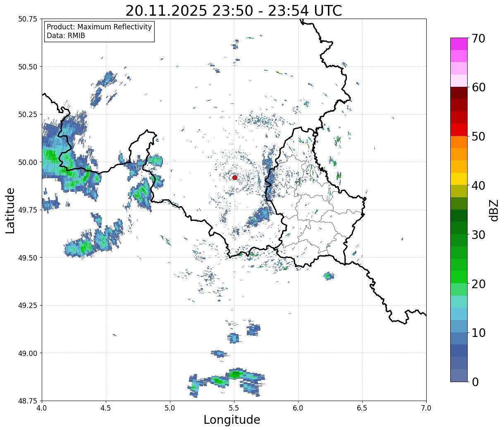Click the latitude tick label 48.75
Image resolution: width=504 pixels, height=430 pixels.
pos(28,401)
